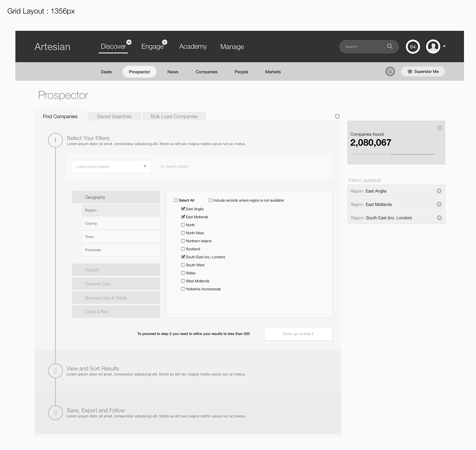This screenshot has width=476, height=450.
Task: Click the circle icon in Companies found panel
Action: point(440,128)
